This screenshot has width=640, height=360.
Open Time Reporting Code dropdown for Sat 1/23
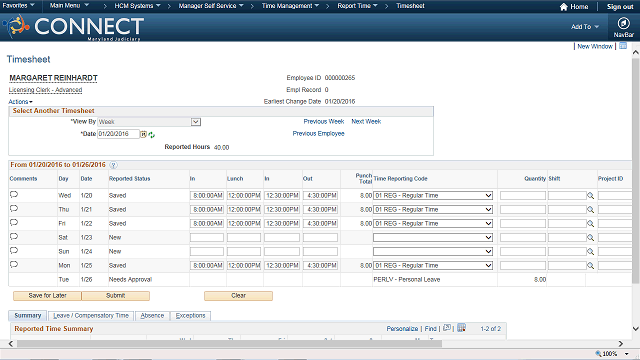click(x=433, y=238)
